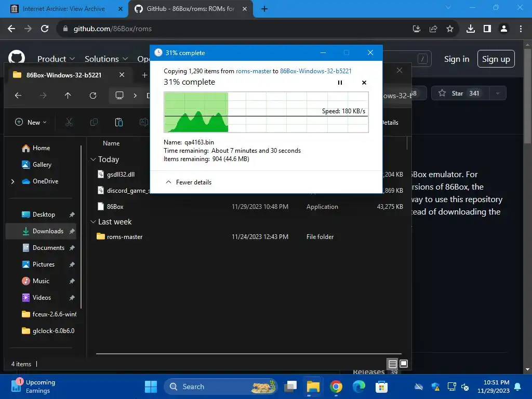Expand the OneDrive tree node
532x399 pixels.
click(13, 181)
